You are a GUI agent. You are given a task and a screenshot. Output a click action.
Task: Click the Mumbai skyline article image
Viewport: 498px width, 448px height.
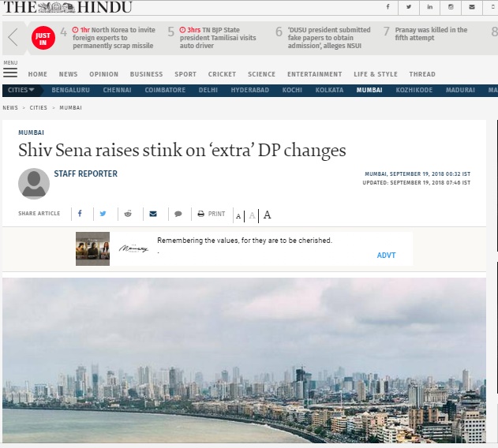[x=244, y=360]
